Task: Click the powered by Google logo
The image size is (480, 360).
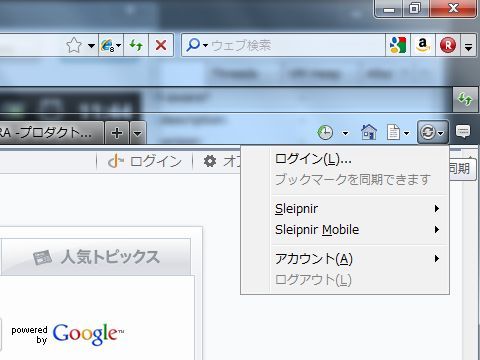Action: (x=67, y=334)
